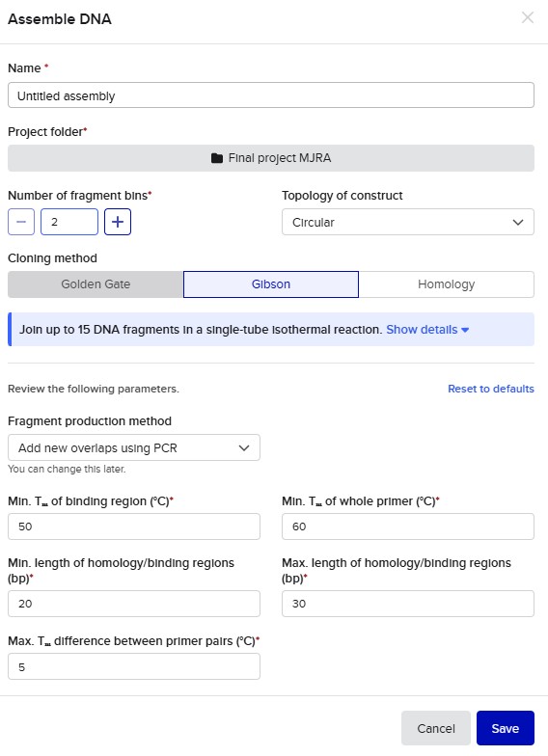This screenshot has height=756, width=548.
Task: Select the Gibson cloning method
Action: pos(271,284)
